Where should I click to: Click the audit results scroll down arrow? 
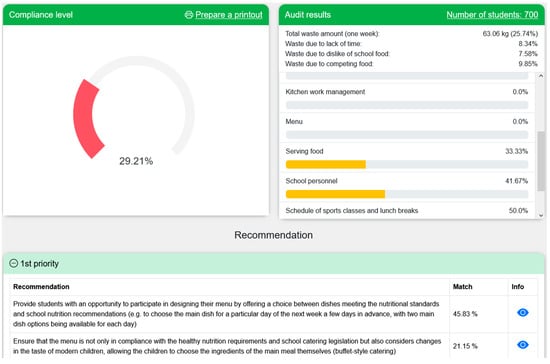(x=541, y=215)
